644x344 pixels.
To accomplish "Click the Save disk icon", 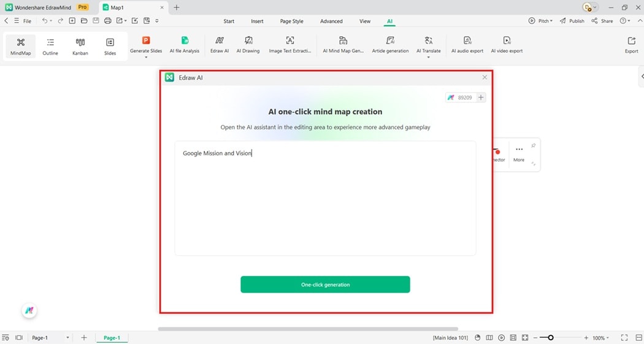I will (x=96, y=20).
